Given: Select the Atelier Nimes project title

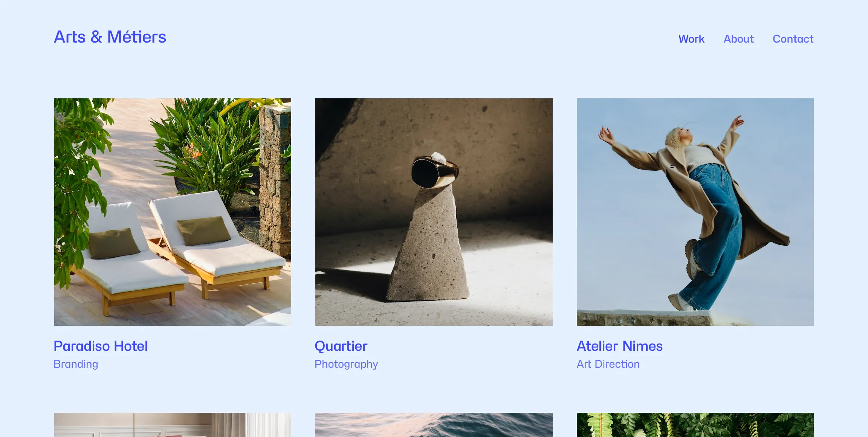Looking at the screenshot, I should [x=620, y=346].
